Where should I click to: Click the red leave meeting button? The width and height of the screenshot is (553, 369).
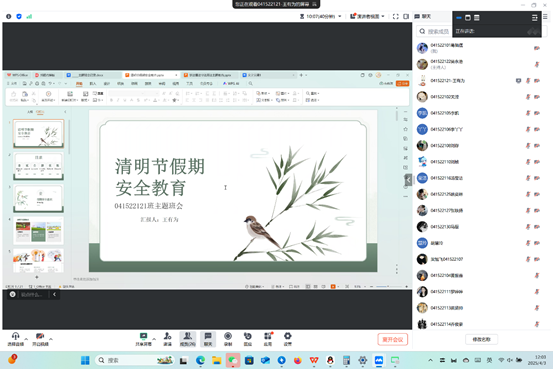(x=393, y=339)
